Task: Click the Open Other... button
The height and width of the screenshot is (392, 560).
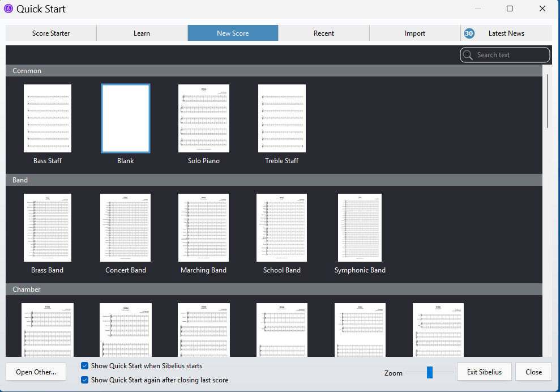Action: tap(36, 372)
